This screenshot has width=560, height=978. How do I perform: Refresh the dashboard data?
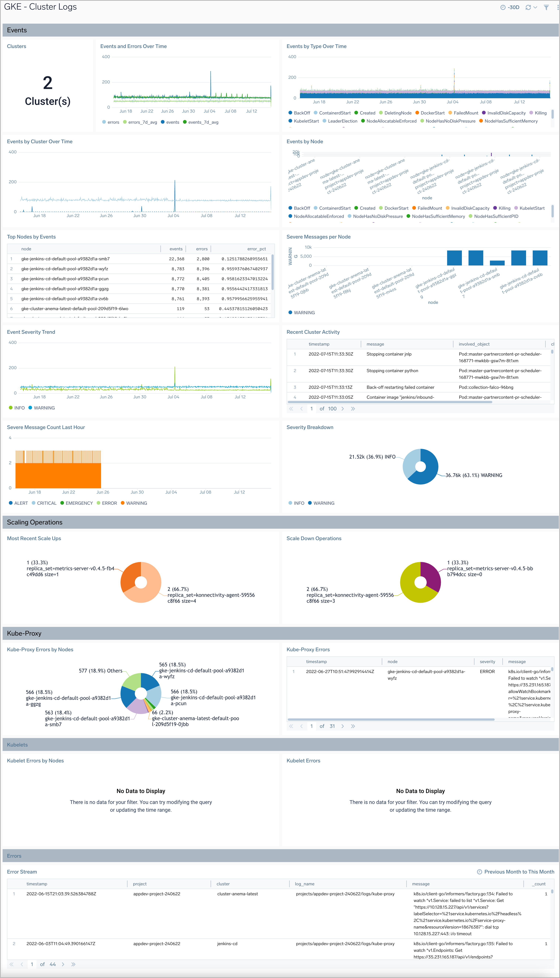point(528,7)
